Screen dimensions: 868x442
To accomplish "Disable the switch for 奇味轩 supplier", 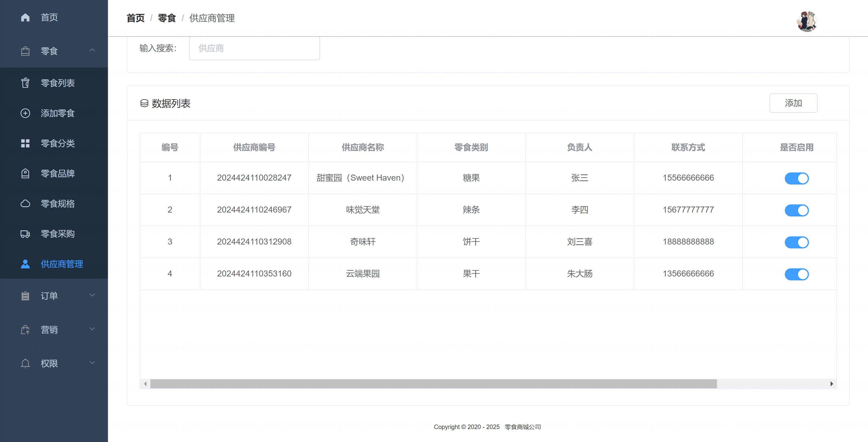I will coord(797,242).
